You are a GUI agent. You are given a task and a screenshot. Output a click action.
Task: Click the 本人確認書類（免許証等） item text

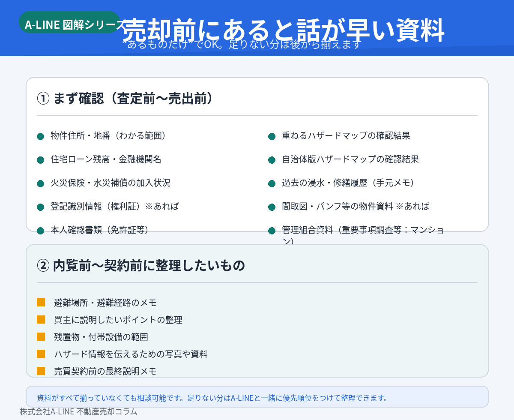(x=100, y=230)
